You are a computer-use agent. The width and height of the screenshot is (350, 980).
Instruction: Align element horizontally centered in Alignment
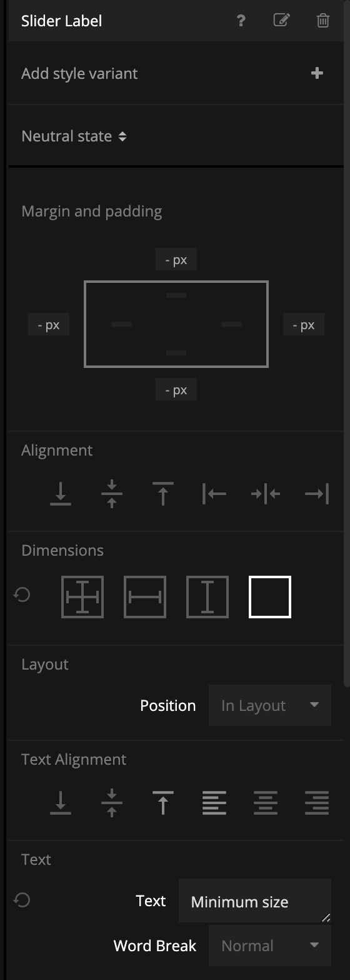266,493
